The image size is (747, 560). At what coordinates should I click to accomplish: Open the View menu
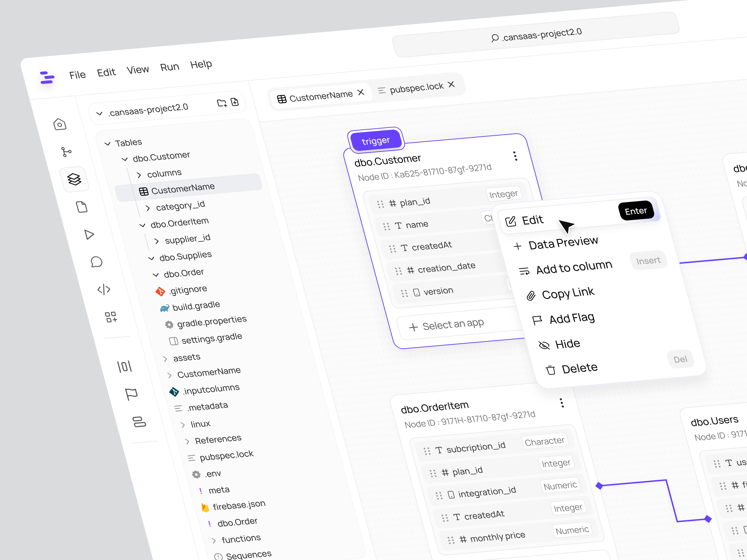click(137, 70)
